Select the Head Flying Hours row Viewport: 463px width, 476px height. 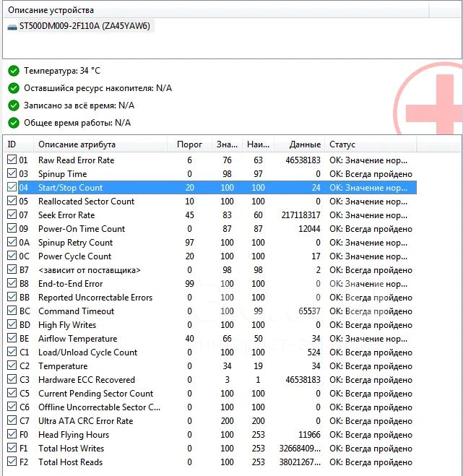[74, 435]
